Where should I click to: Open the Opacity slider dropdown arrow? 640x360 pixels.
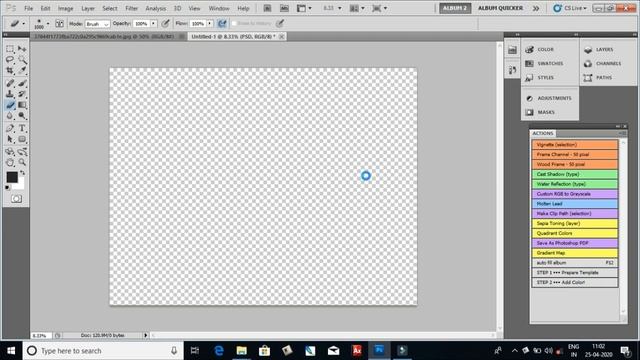pos(153,24)
